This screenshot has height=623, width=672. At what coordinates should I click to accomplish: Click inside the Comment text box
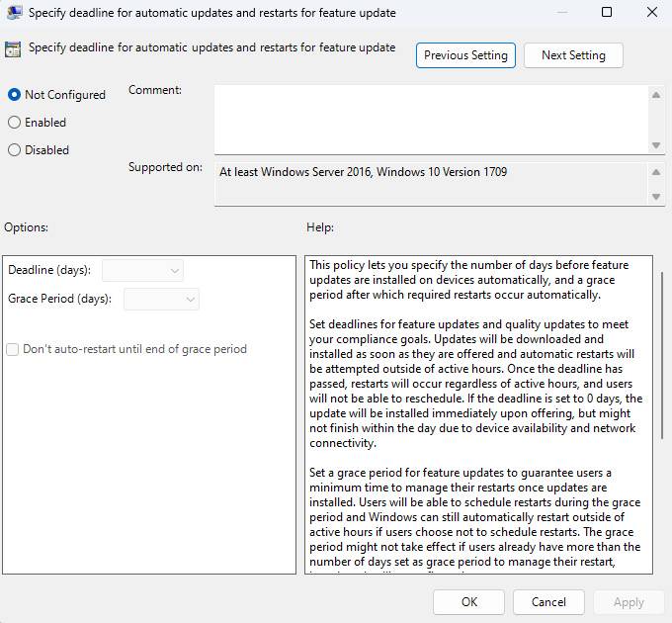click(x=431, y=120)
